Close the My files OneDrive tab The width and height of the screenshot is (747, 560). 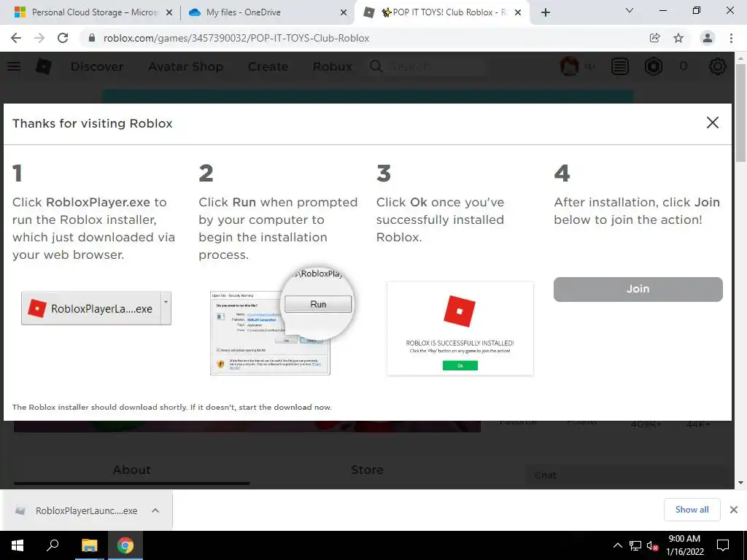click(x=344, y=13)
